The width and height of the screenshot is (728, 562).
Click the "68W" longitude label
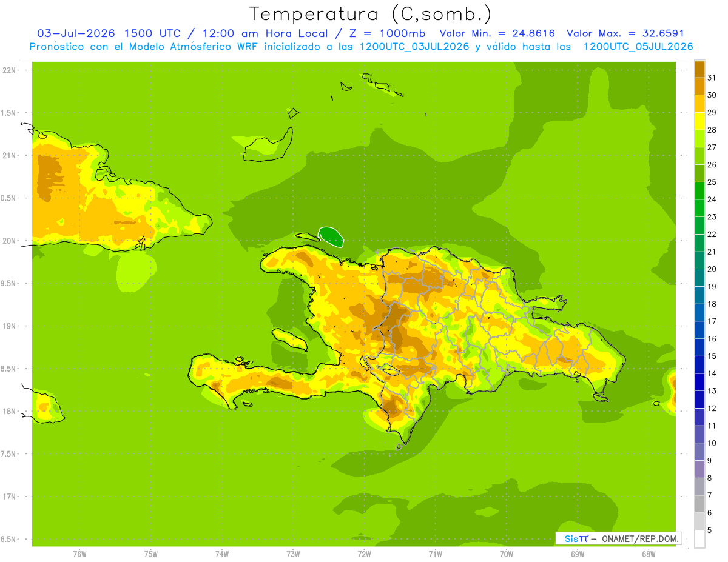coord(649,554)
